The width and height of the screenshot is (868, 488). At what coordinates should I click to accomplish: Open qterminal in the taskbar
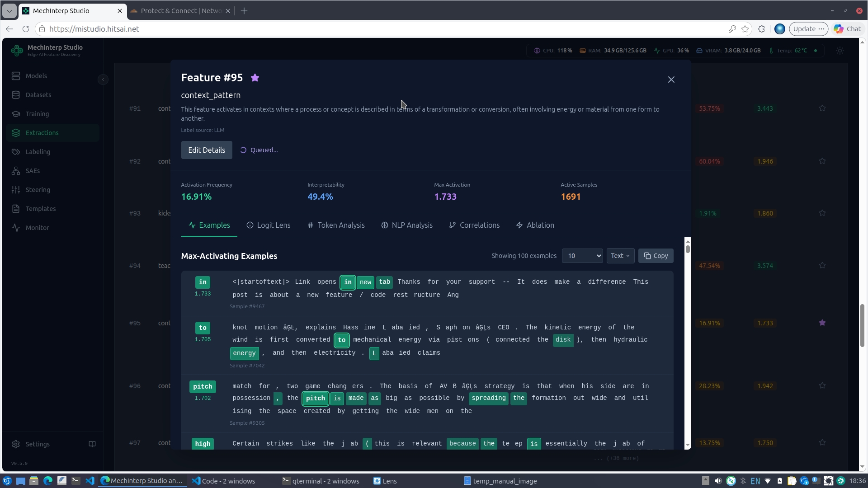coord(321,481)
